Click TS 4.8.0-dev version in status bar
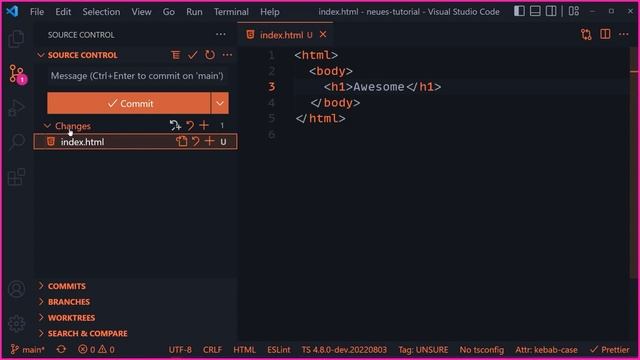The height and width of the screenshot is (360, 640). [344, 350]
